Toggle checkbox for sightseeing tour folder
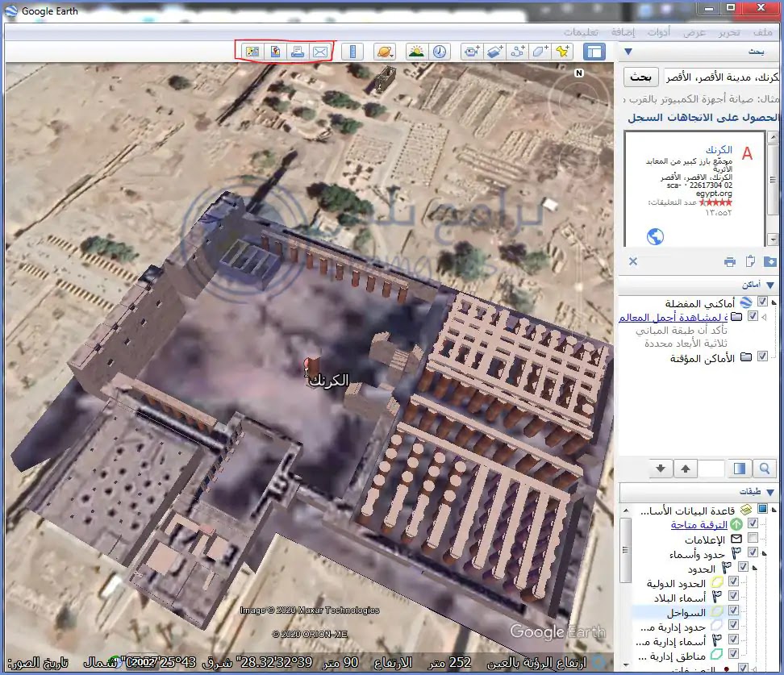 click(753, 316)
